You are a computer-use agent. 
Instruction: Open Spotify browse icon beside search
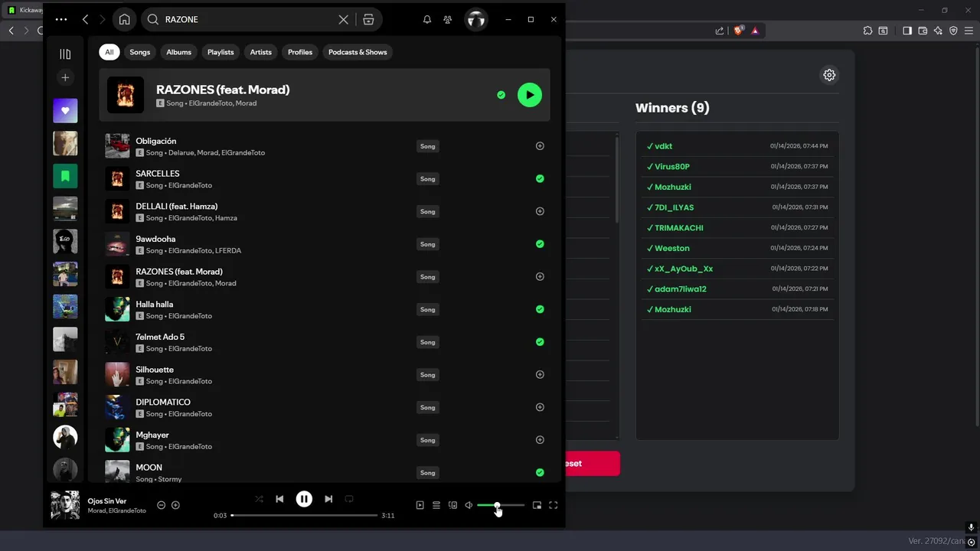coord(368,19)
